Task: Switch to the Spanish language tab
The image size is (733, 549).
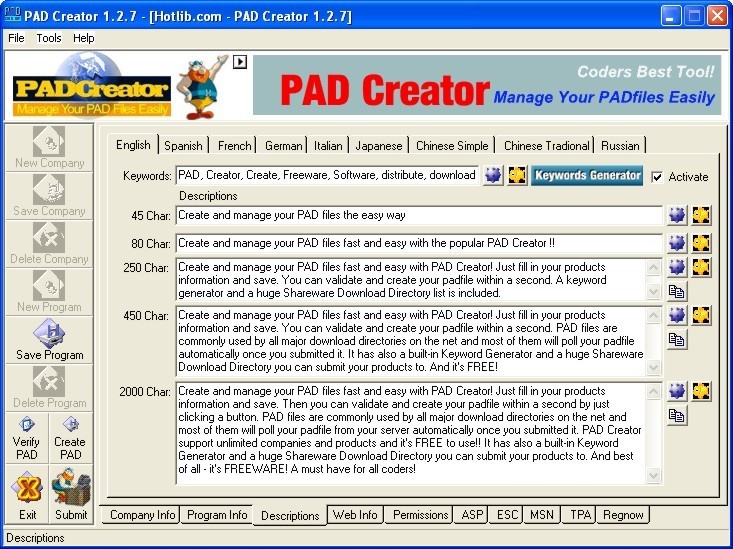Action: [183, 146]
